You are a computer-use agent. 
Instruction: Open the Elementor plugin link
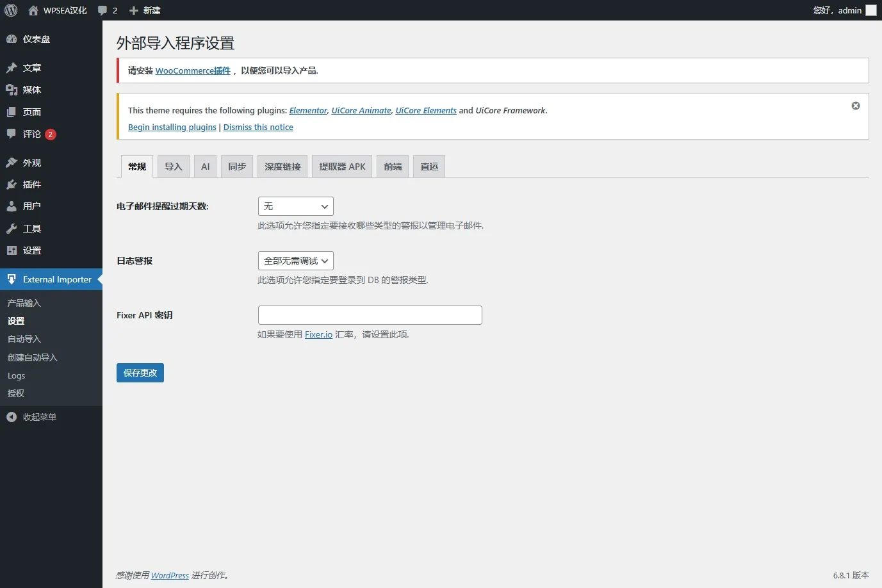308,111
